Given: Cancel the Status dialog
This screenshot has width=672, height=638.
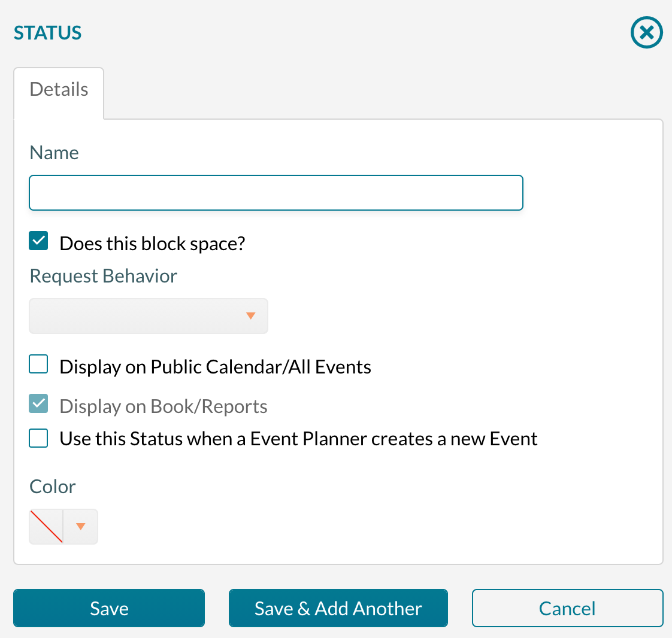Looking at the screenshot, I should coord(567,608).
